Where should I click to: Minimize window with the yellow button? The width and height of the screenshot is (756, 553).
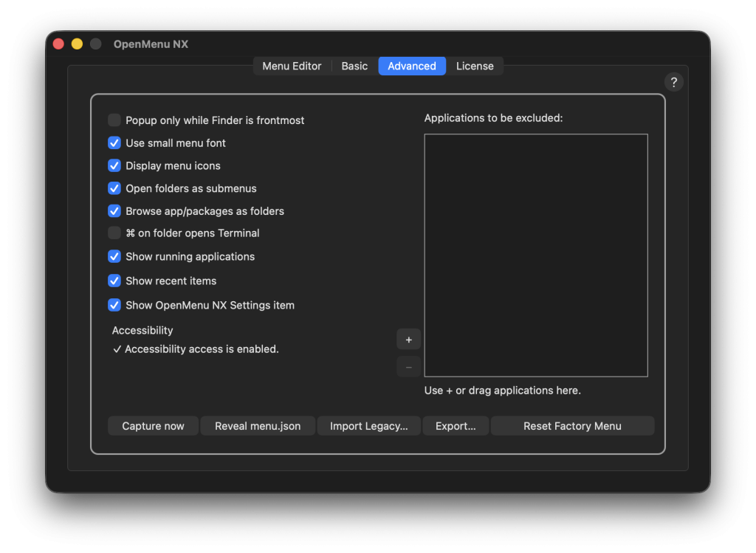77,44
